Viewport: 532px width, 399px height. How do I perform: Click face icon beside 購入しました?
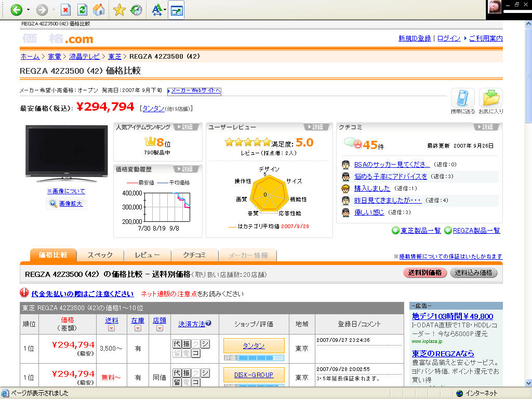pyautogui.click(x=345, y=189)
